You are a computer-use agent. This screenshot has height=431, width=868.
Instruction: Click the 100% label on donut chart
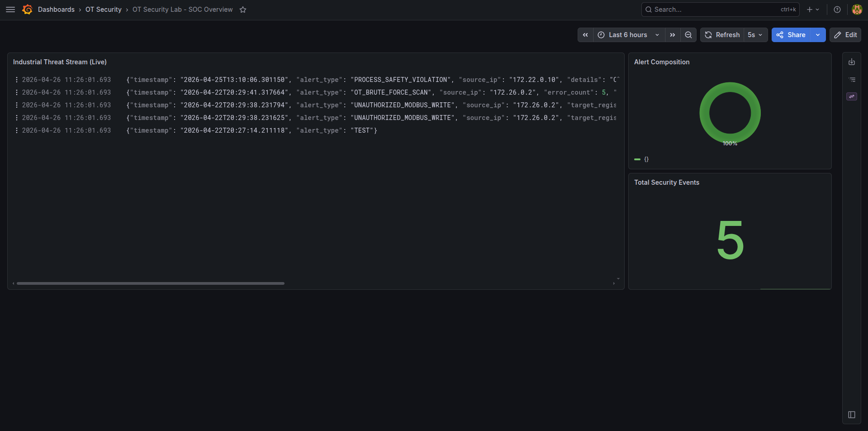(730, 144)
